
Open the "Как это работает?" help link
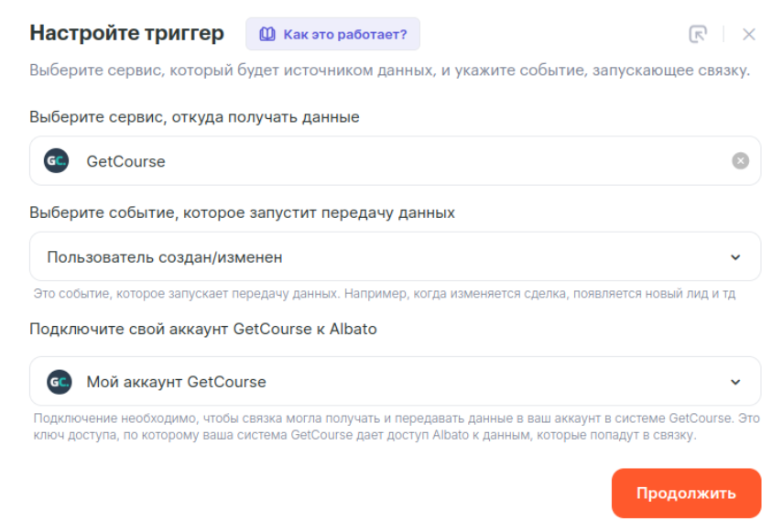pyautogui.click(x=343, y=35)
